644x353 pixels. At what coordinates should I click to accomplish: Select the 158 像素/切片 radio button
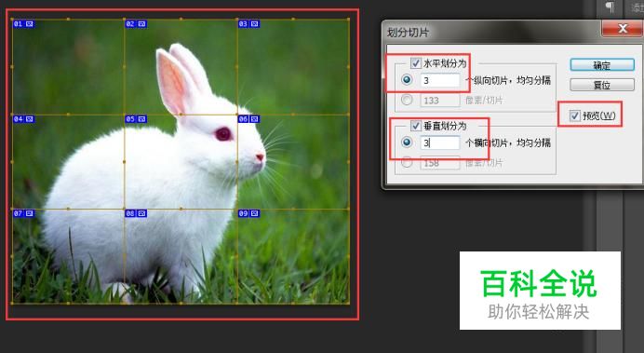tap(407, 162)
